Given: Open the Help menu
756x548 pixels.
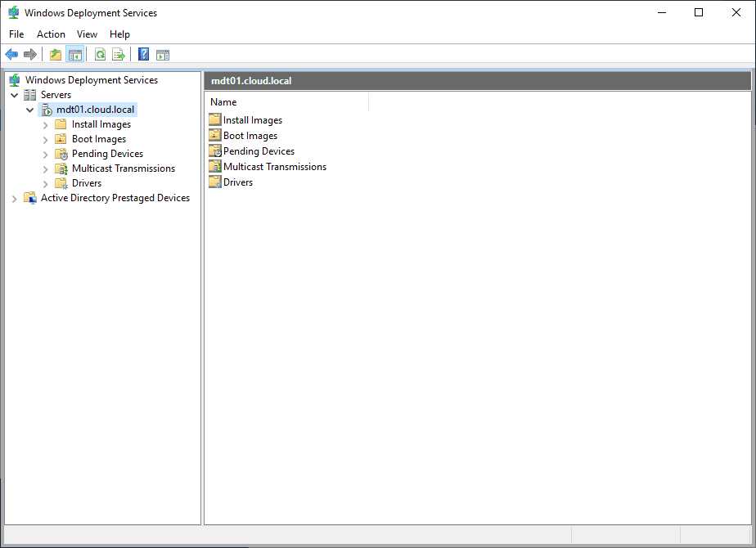Looking at the screenshot, I should point(119,34).
